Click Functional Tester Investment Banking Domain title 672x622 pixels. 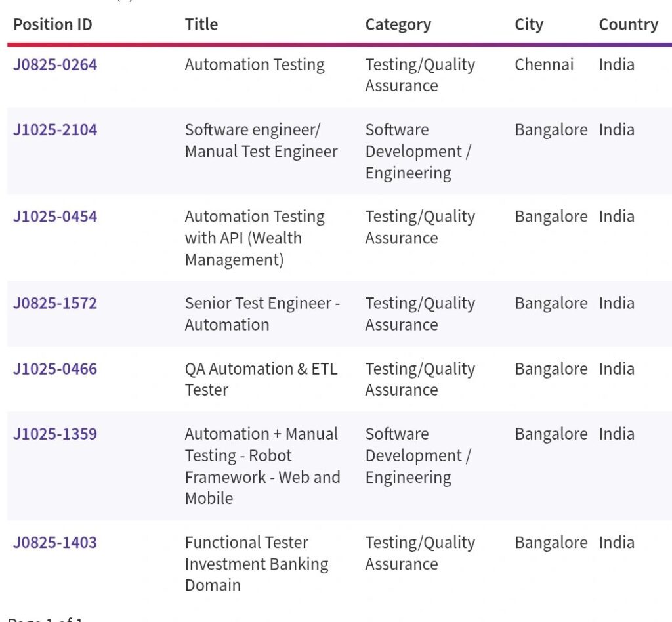point(256,564)
